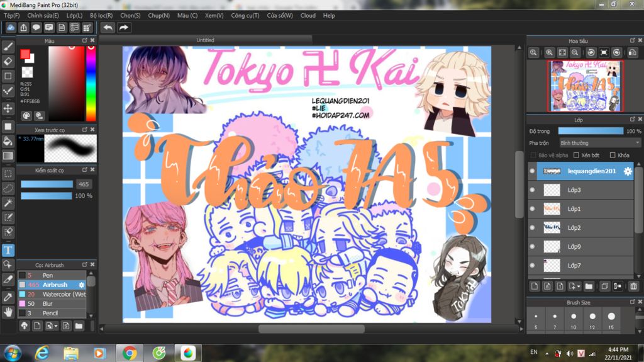Hide the Lớp1 layer

coord(532,209)
